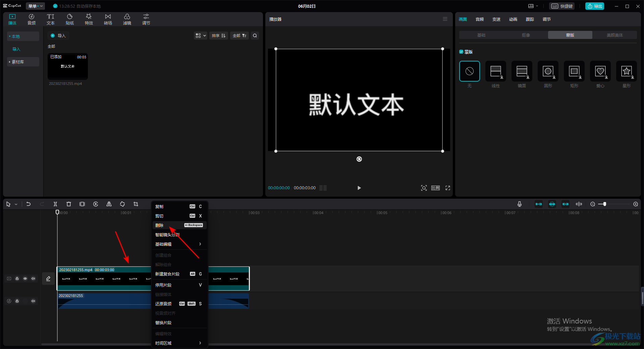Screen dimensions: 644x349
Task: Click the fullscreen preview icon in player
Action: (x=448, y=188)
